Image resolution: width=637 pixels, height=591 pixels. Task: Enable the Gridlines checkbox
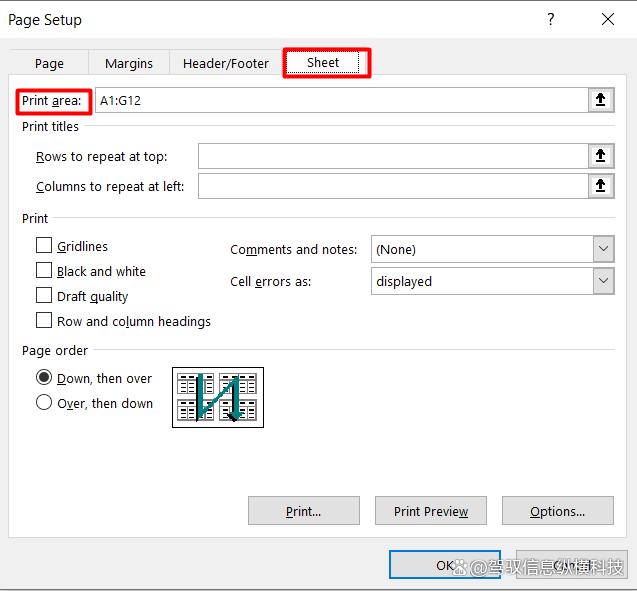(x=44, y=245)
